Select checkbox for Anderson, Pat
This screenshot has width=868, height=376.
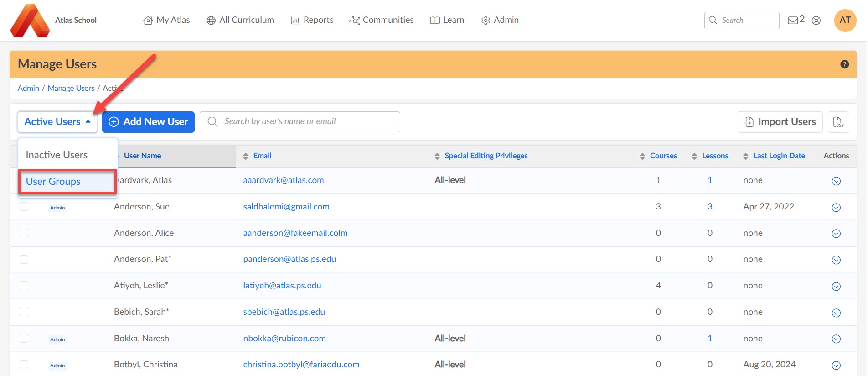(x=24, y=259)
